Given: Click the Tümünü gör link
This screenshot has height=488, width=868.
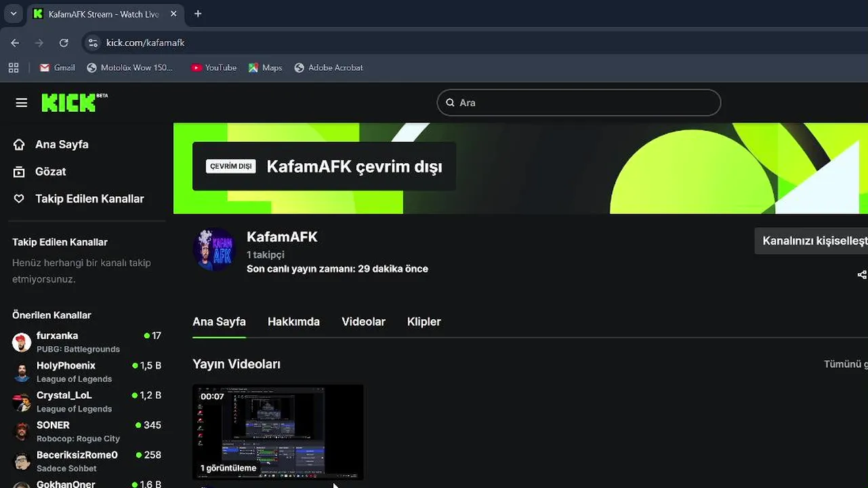Looking at the screenshot, I should pos(846,364).
